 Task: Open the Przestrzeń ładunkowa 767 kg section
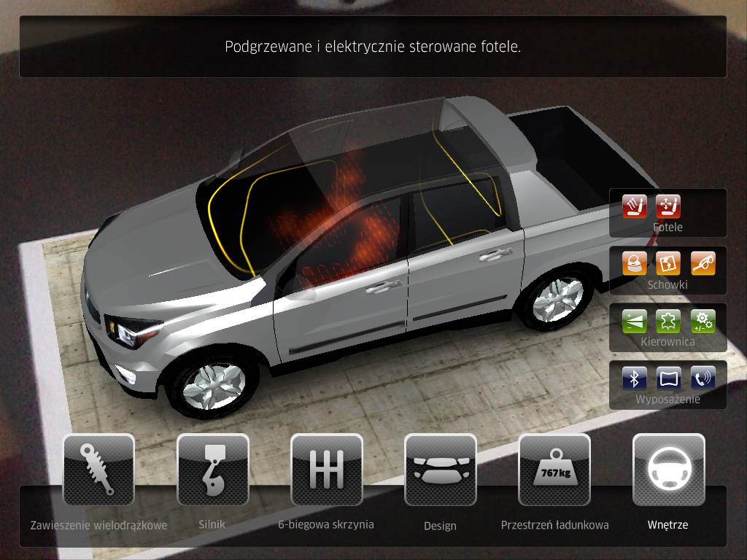click(x=554, y=470)
